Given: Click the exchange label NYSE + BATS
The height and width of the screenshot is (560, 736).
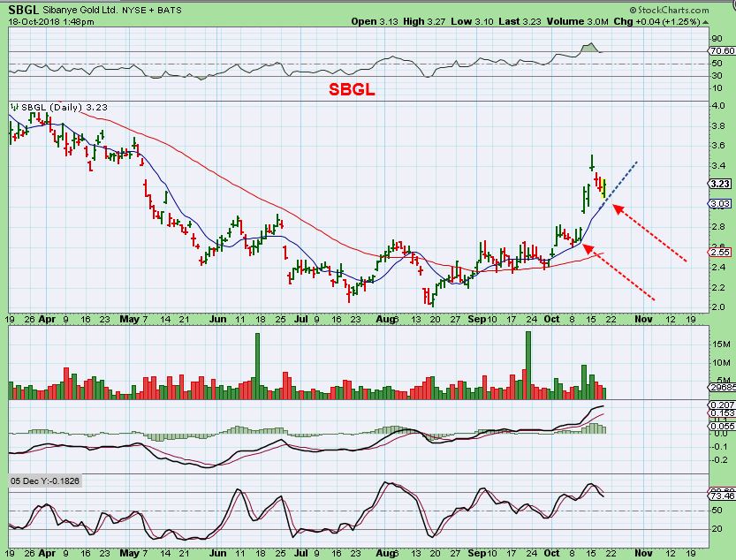Looking at the screenshot, I should pyautogui.click(x=151, y=10).
